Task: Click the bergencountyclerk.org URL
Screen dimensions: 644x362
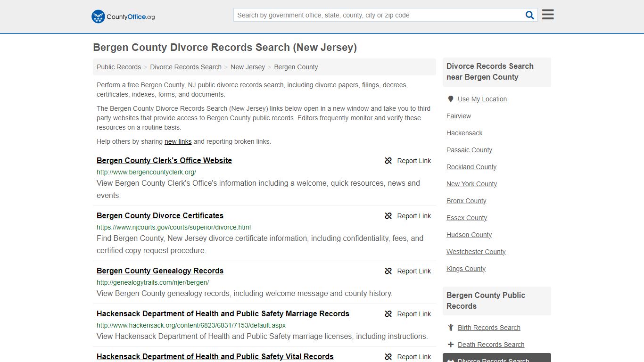Action: pos(146,172)
